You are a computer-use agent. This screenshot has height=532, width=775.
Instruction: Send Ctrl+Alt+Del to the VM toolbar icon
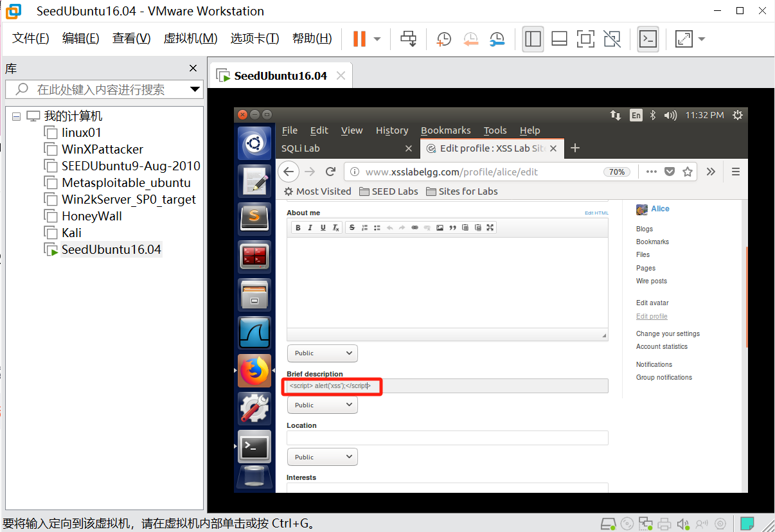tap(408, 39)
